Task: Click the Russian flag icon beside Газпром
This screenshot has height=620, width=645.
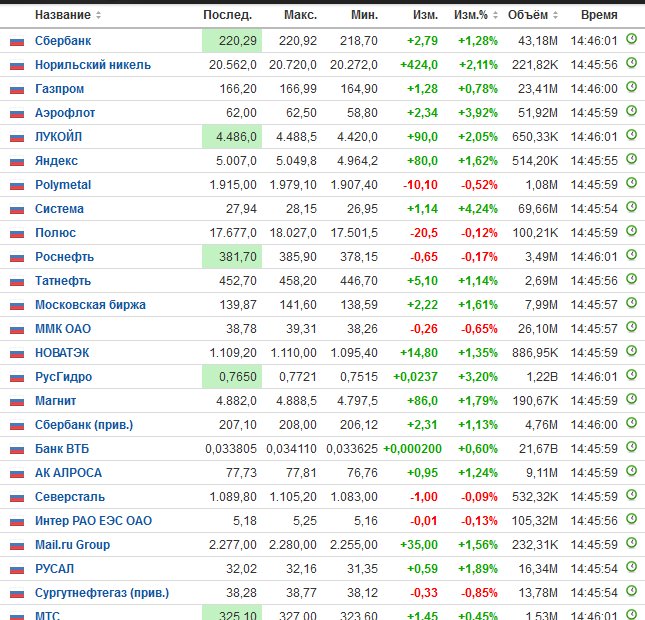Action: click(17, 90)
